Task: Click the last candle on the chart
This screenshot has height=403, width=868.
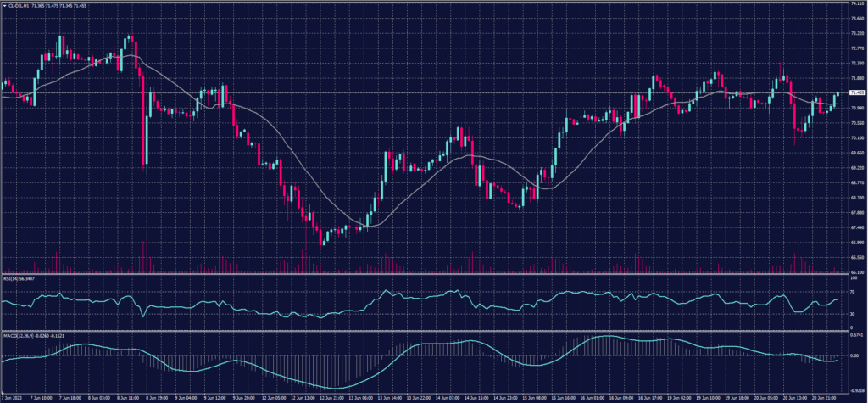Action: pyautogui.click(x=838, y=96)
